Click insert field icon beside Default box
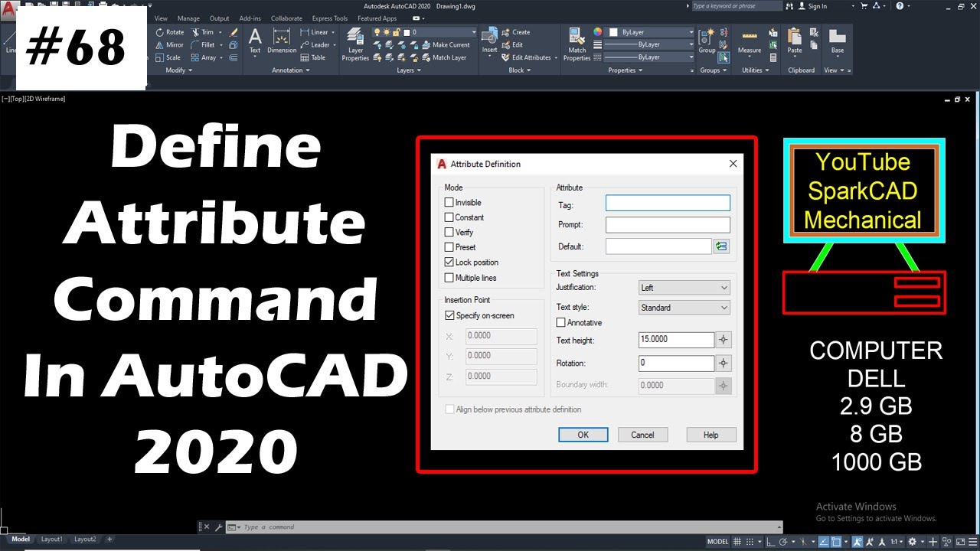This screenshot has height=551, width=980. pos(721,246)
